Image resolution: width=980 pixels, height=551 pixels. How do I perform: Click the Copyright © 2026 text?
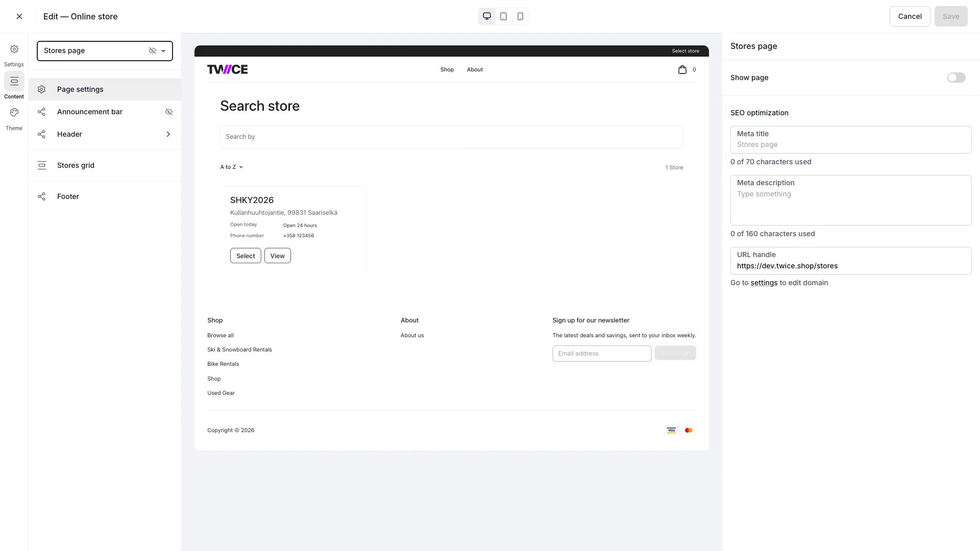click(231, 430)
